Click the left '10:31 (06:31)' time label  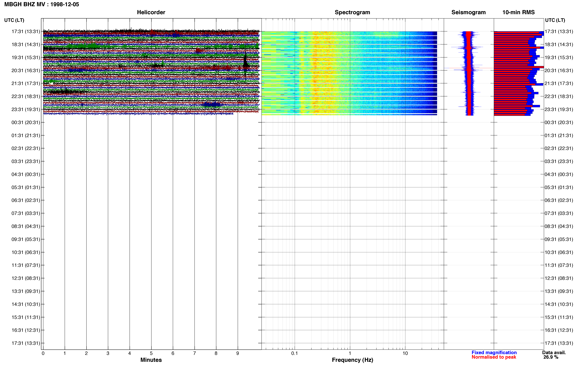[26, 252]
